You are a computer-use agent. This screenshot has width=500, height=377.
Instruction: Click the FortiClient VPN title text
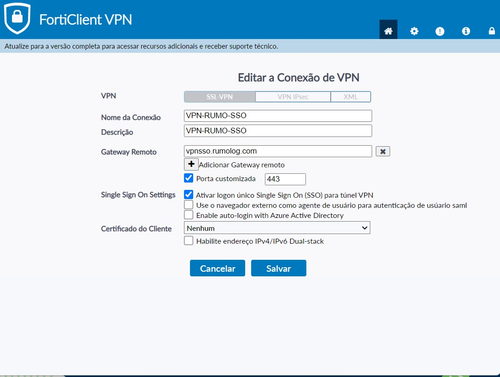coord(85,20)
